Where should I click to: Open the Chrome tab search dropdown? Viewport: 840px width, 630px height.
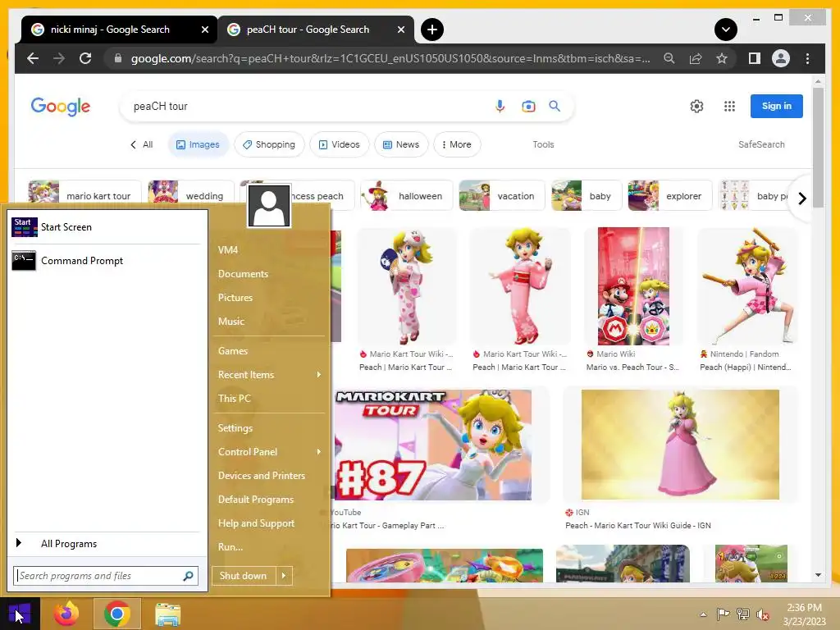click(725, 30)
